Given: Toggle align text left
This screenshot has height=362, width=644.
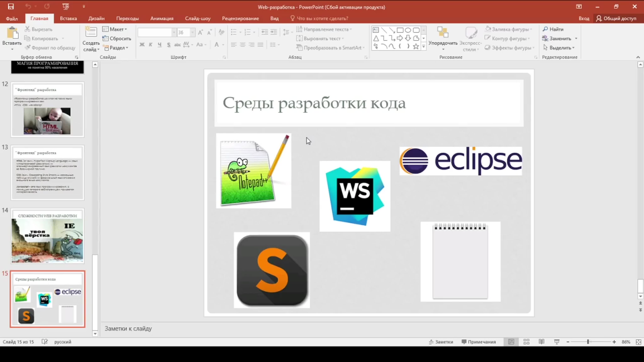Looking at the screenshot, I should [233, 45].
